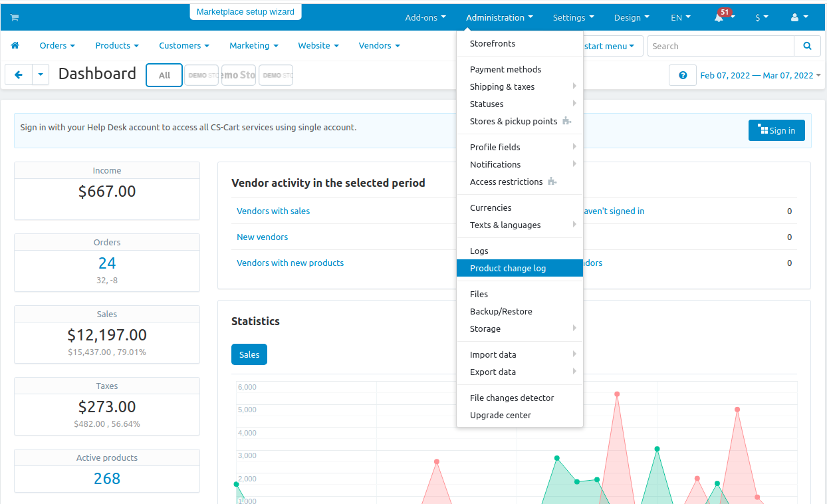Open Vendors with sales link
This screenshot has width=827, height=504.
pyautogui.click(x=273, y=211)
